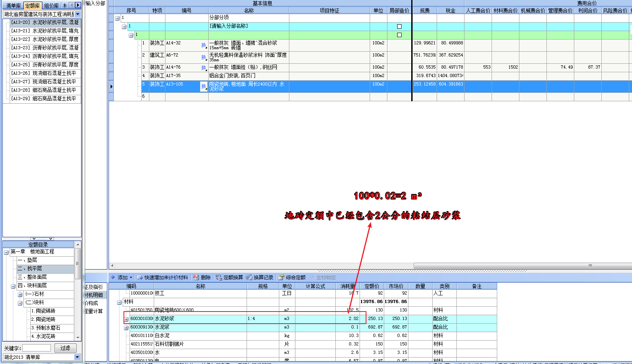Click the tab strip right arrow
Image resolution: width=632 pixels, height=364 pixels.
coord(78,5)
